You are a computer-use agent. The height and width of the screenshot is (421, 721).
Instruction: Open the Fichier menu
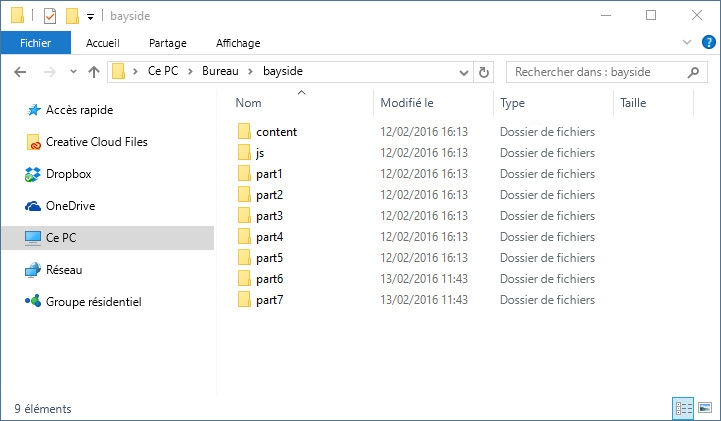pyautogui.click(x=35, y=43)
